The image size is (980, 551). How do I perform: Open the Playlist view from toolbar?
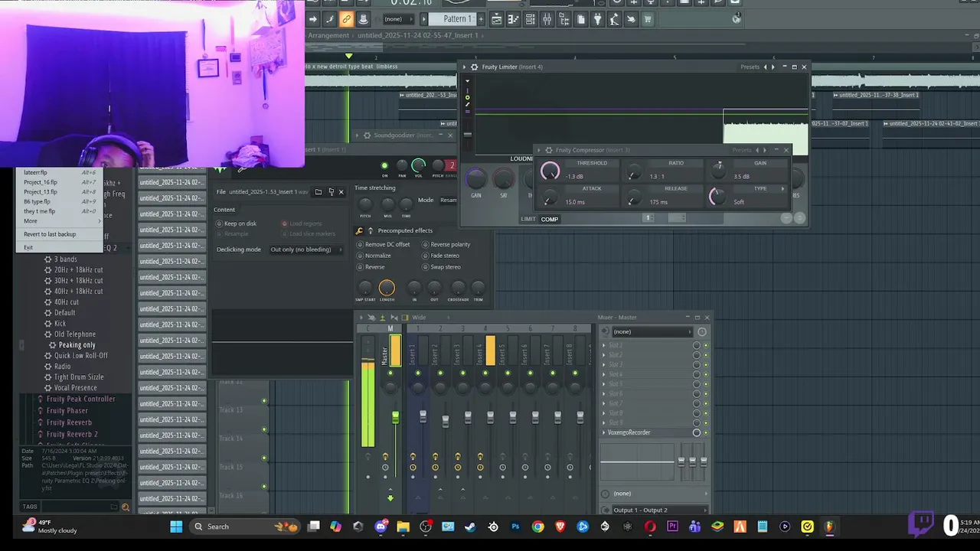click(496, 19)
